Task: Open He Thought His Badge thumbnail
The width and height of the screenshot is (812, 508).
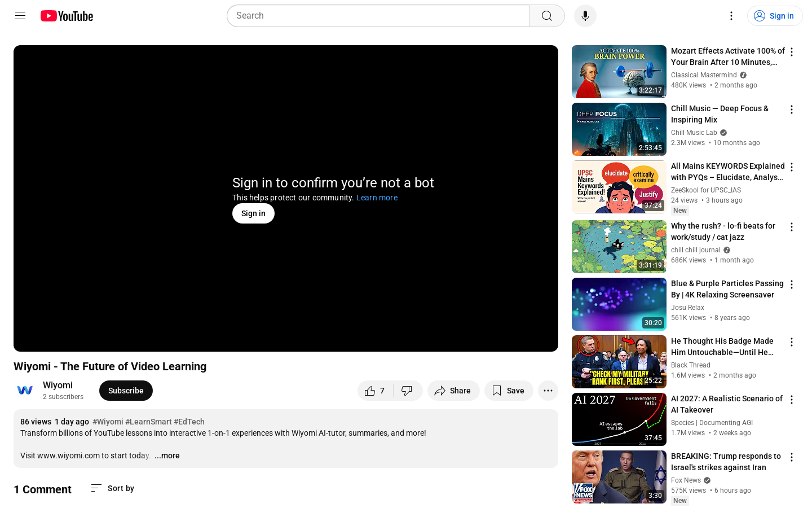Action: click(619, 362)
